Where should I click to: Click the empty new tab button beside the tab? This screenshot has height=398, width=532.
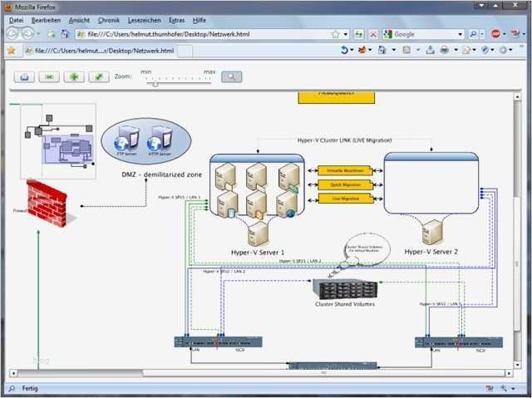pyautogui.click(x=185, y=52)
